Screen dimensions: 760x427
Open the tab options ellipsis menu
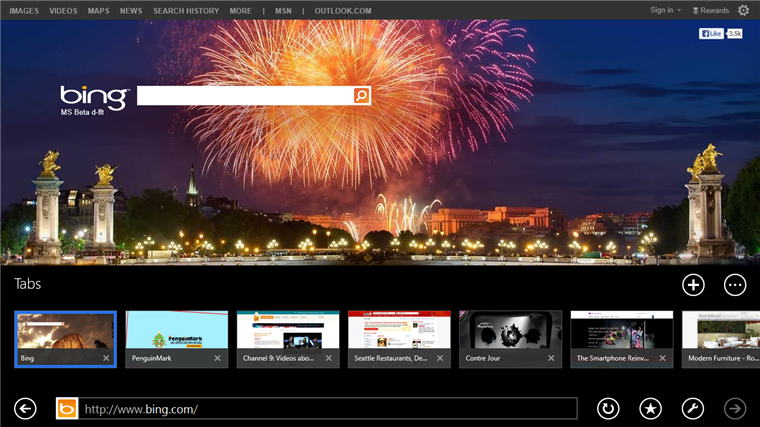pos(735,285)
